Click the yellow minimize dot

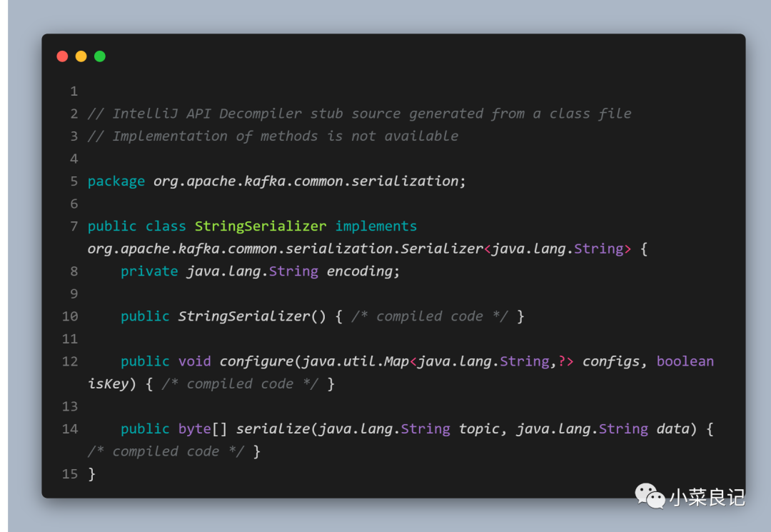point(81,56)
